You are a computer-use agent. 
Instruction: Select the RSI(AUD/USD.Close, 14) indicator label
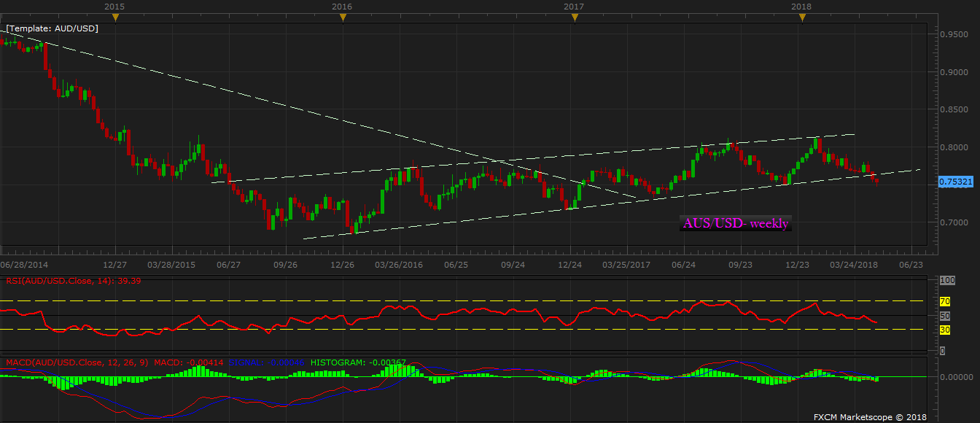point(73,280)
